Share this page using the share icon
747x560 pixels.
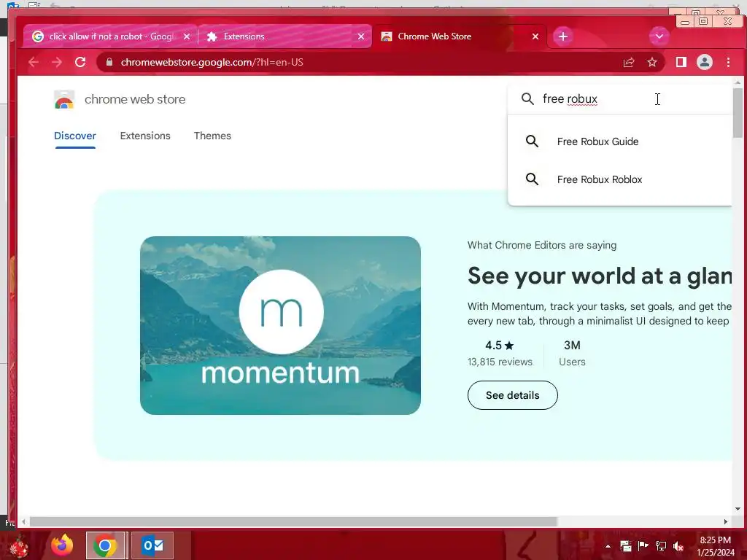click(x=629, y=63)
